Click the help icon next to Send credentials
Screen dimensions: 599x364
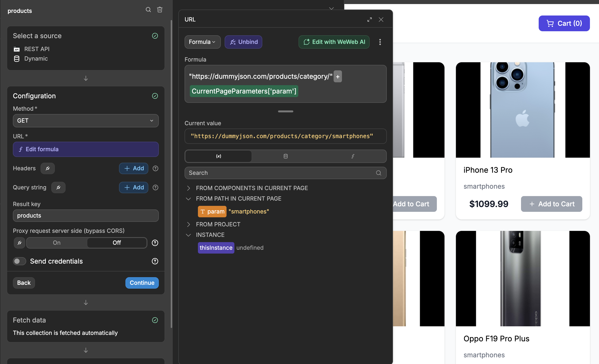coord(155,261)
